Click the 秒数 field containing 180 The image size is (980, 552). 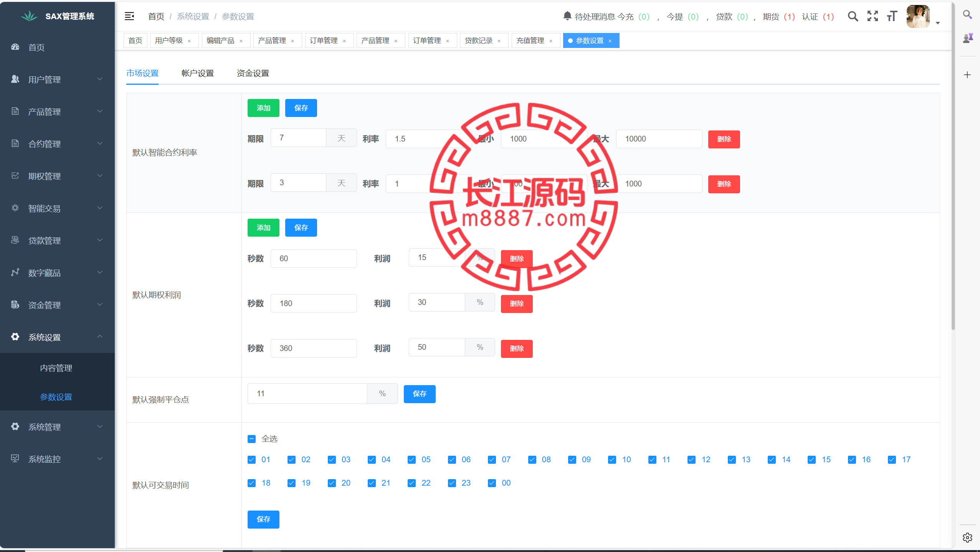[x=314, y=303]
